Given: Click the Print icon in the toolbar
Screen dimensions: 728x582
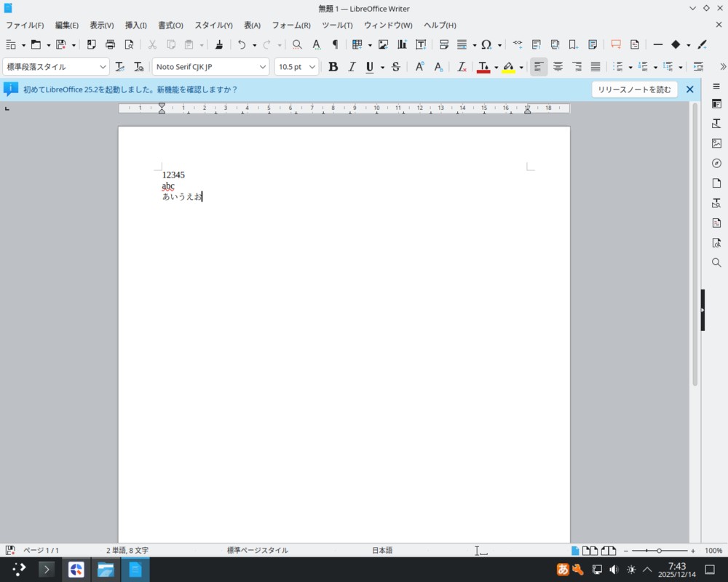Looking at the screenshot, I should click(110, 44).
